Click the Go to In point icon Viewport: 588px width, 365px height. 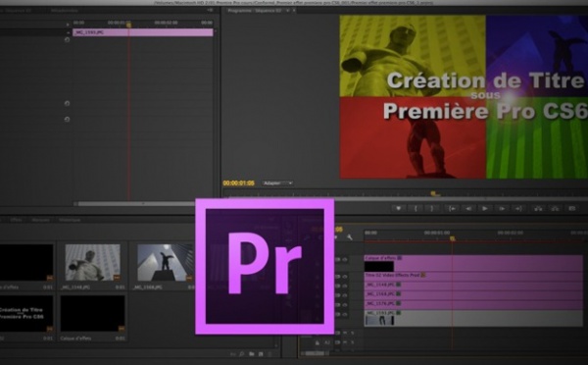pos(452,208)
